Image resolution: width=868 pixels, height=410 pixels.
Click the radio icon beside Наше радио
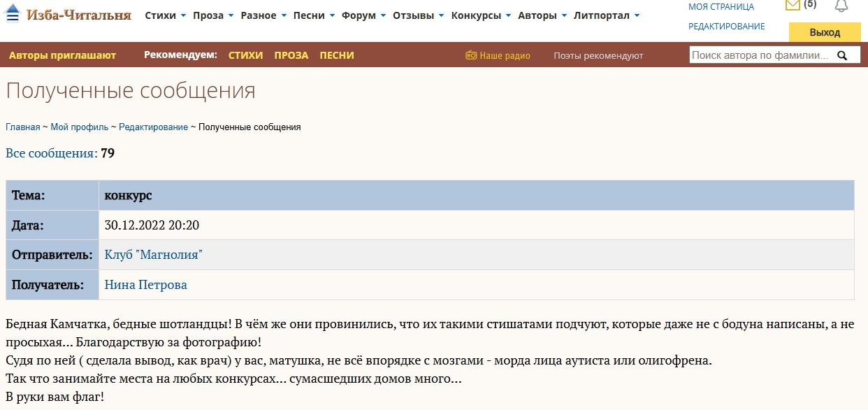pos(471,55)
